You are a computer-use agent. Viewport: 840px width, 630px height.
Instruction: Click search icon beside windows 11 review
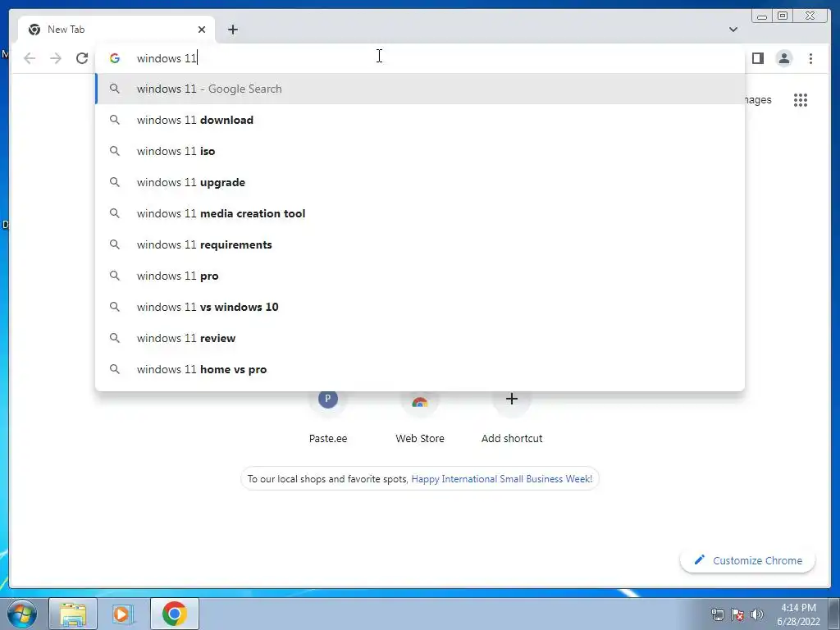click(x=115, y=338)
